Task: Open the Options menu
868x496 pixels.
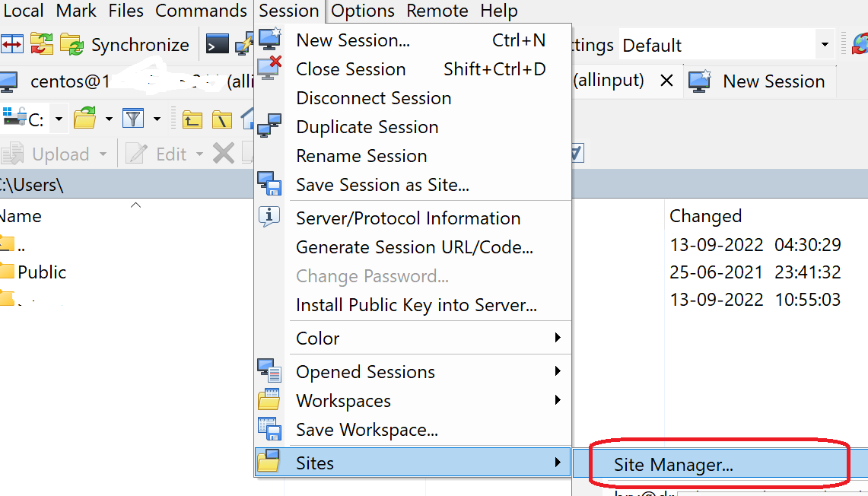Action: pyautogui.click(x=362, y=11)
